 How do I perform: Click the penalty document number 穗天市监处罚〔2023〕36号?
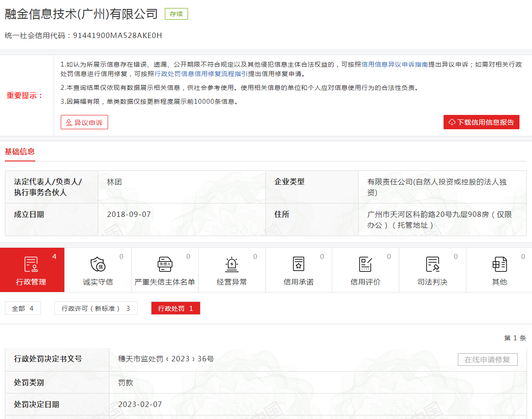166,359
